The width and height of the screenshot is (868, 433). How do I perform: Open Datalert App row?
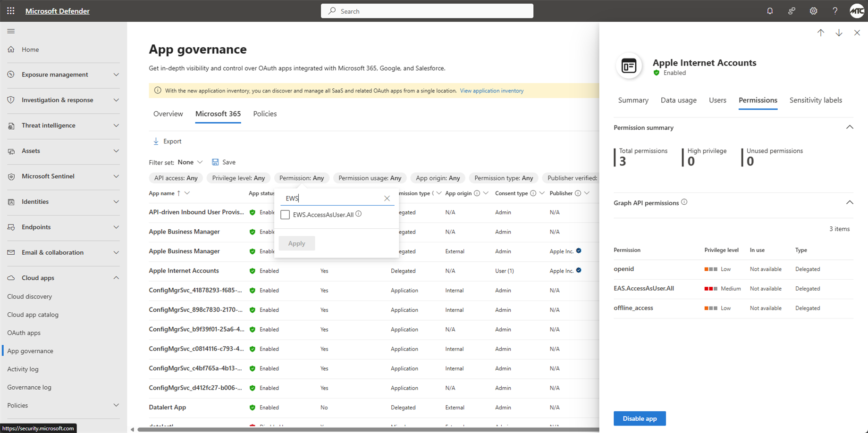click(x=167, y=407)
